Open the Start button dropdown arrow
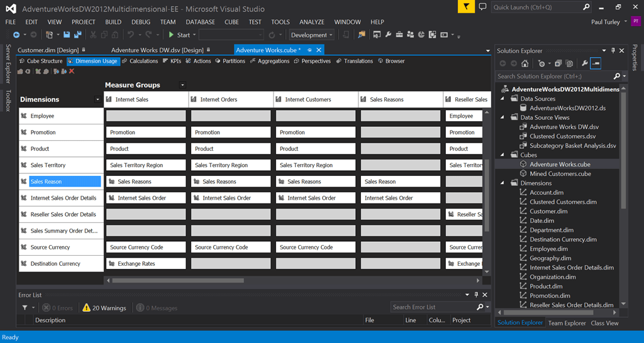This screenshot has width=644, height=343. [194, 35]
